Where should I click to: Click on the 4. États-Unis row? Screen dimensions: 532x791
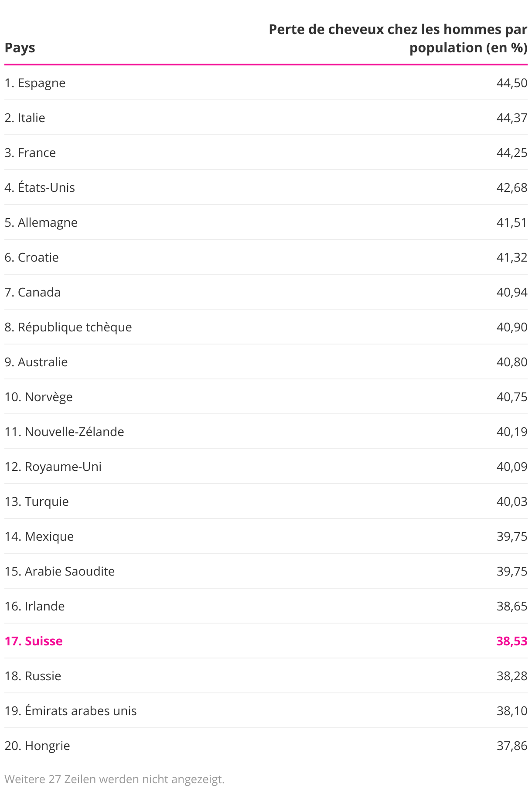[x=266, y=188]
